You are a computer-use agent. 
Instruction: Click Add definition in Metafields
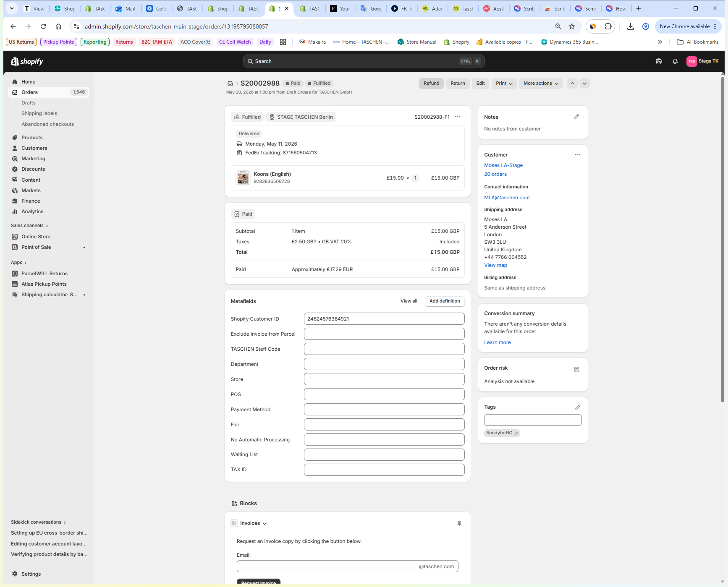(445, 301)
